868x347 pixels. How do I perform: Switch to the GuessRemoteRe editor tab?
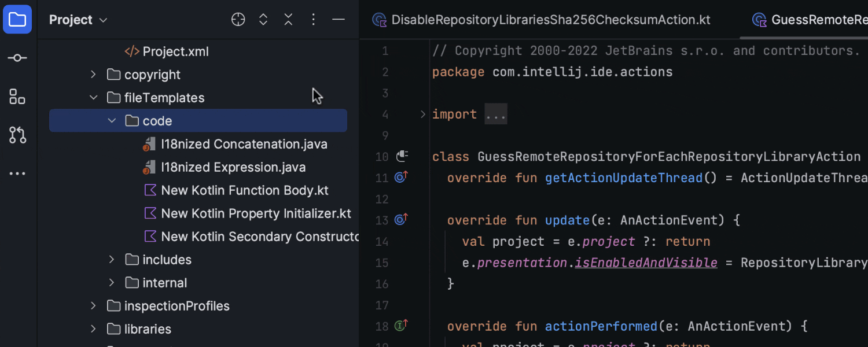point(816,19)
